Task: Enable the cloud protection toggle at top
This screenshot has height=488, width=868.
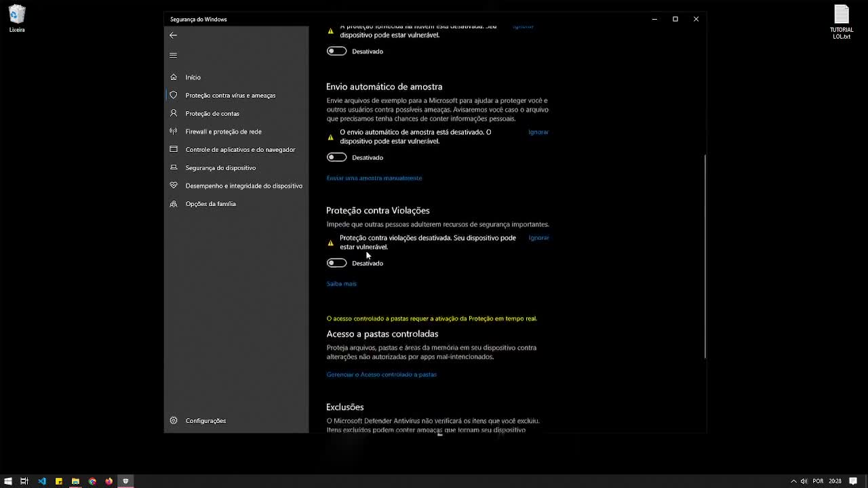Action: [x=336, y=50]
